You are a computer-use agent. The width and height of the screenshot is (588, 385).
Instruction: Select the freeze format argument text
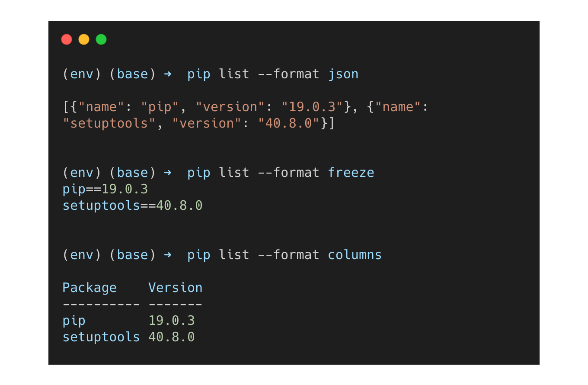[351, 172]
